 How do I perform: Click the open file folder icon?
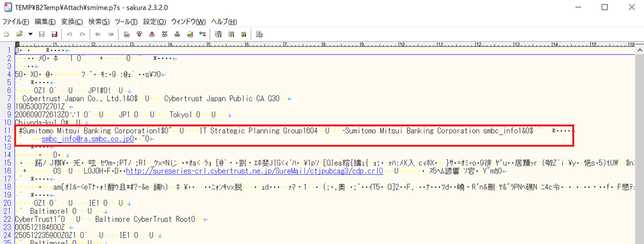coord(19,34)
